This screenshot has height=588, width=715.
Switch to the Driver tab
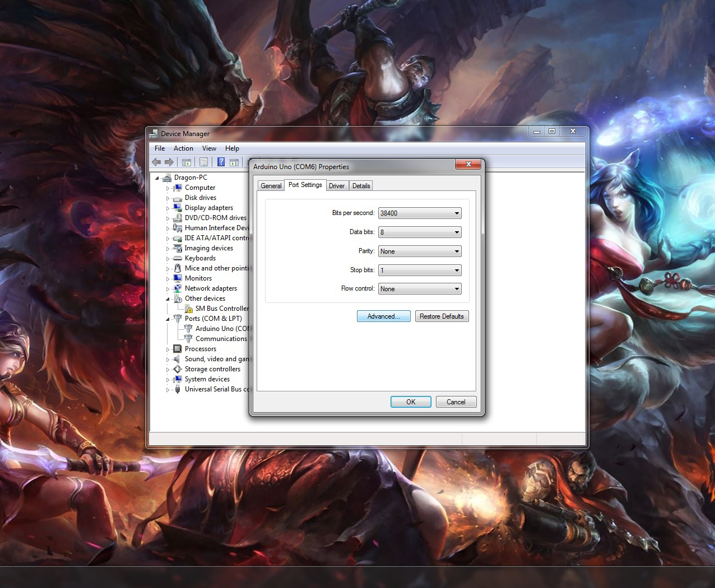pyautogui.click(x=337, y=186)
